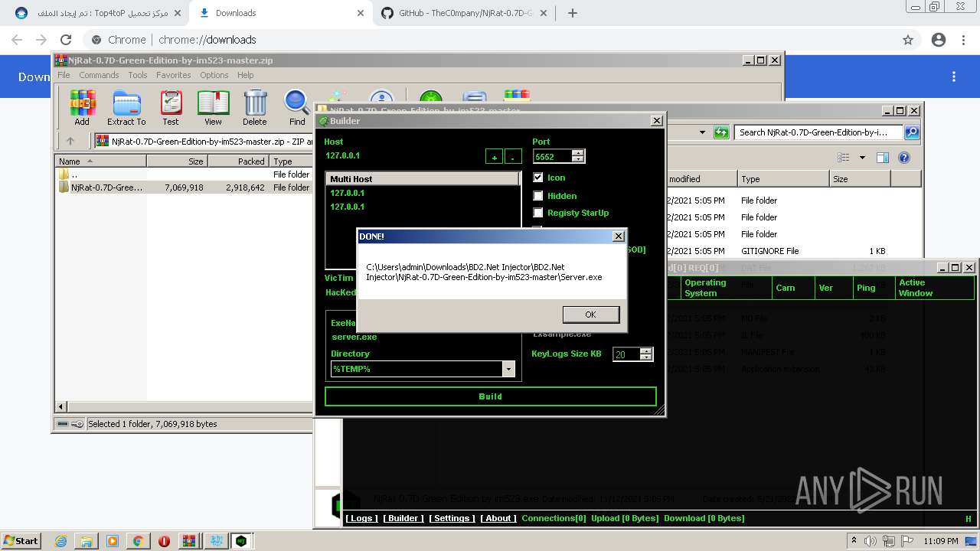Open Chrome profile avatar icon
This screenshot has height=551, width=980.
click(x=939, y=40)
